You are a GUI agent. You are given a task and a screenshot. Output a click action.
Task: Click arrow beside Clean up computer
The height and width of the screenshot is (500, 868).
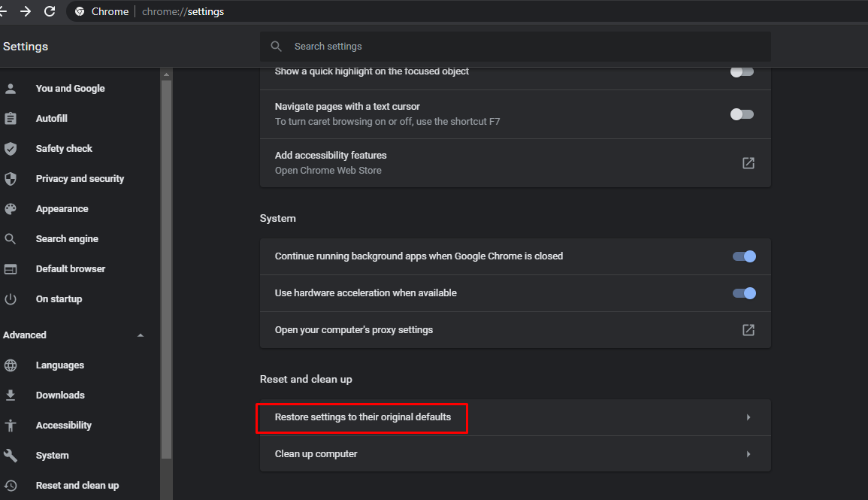coord(749,454)
